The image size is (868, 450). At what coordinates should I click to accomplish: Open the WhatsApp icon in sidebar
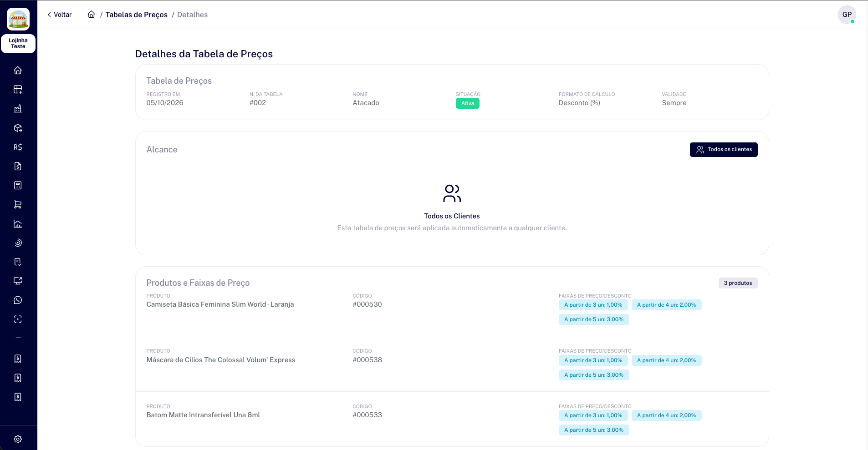[18, 300]
